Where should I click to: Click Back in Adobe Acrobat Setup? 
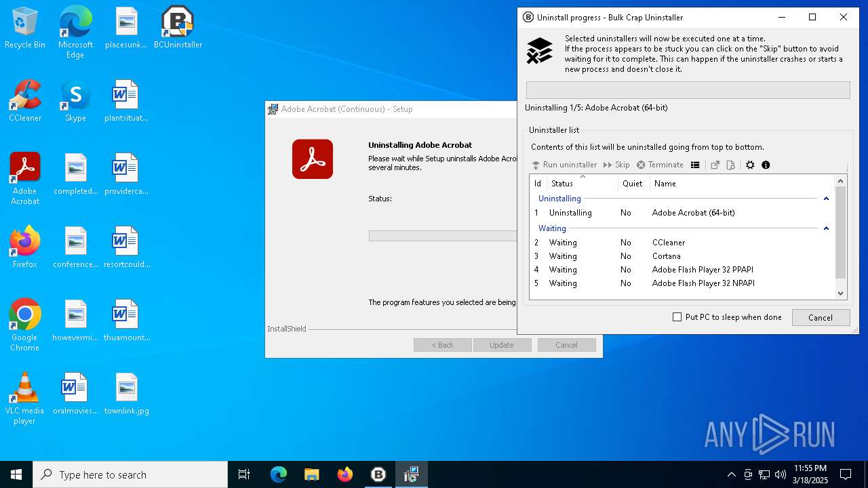(442, 345)
